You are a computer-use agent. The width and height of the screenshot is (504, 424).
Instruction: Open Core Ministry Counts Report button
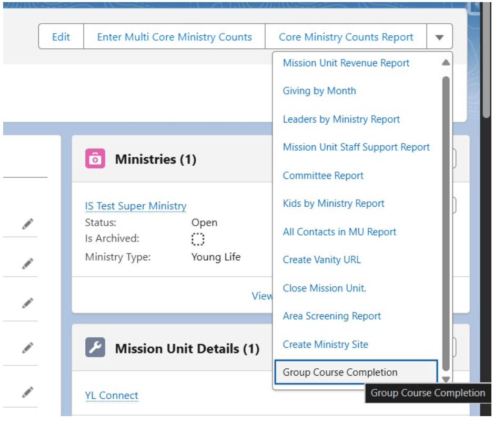coord(346,37)
